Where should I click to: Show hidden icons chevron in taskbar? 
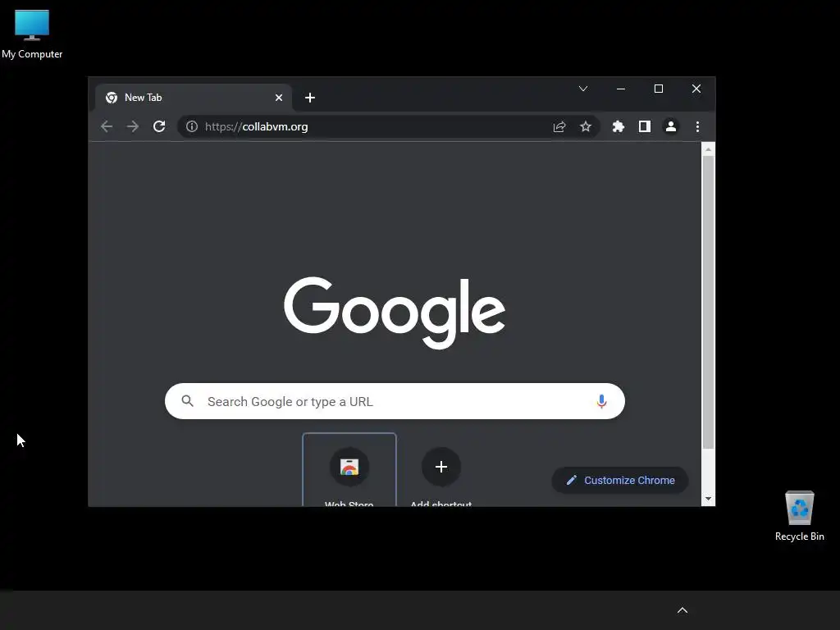682,610
